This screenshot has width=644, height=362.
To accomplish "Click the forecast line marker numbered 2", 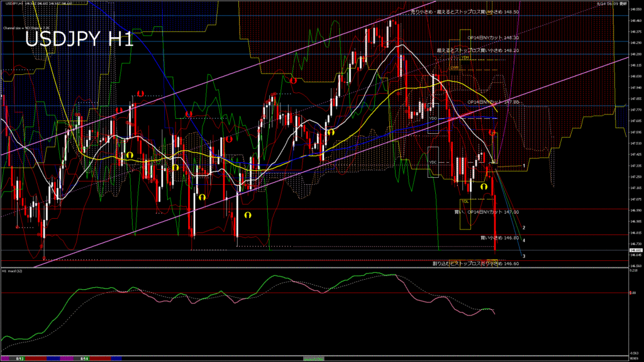I will point(524,228).
